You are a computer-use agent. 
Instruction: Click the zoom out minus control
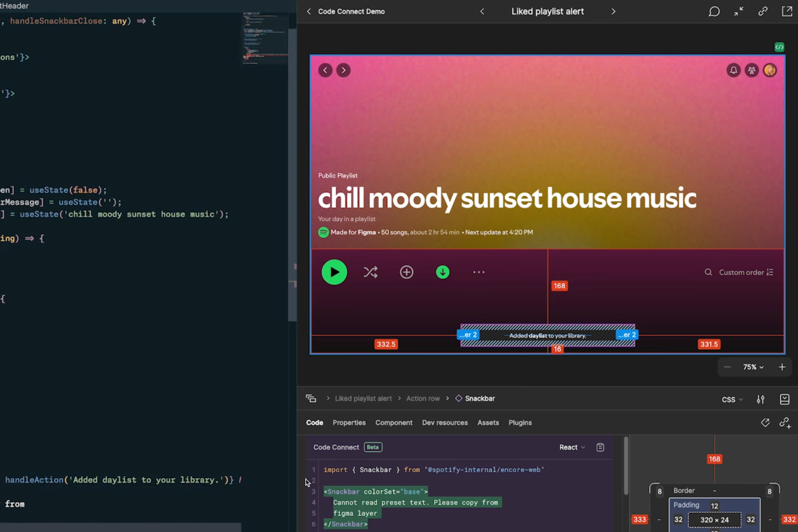click(727, 366)
